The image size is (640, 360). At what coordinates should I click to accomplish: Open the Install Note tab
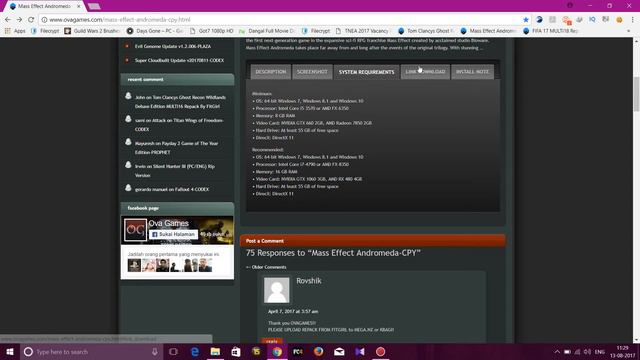point(472,72)
